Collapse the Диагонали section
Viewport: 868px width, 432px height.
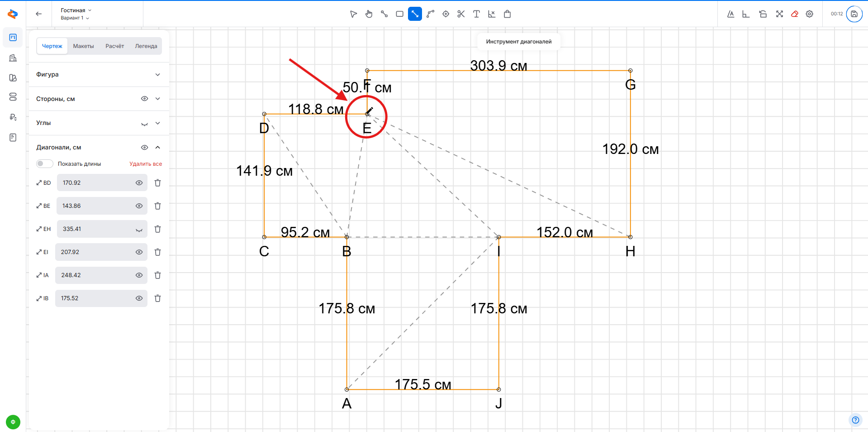157,147
